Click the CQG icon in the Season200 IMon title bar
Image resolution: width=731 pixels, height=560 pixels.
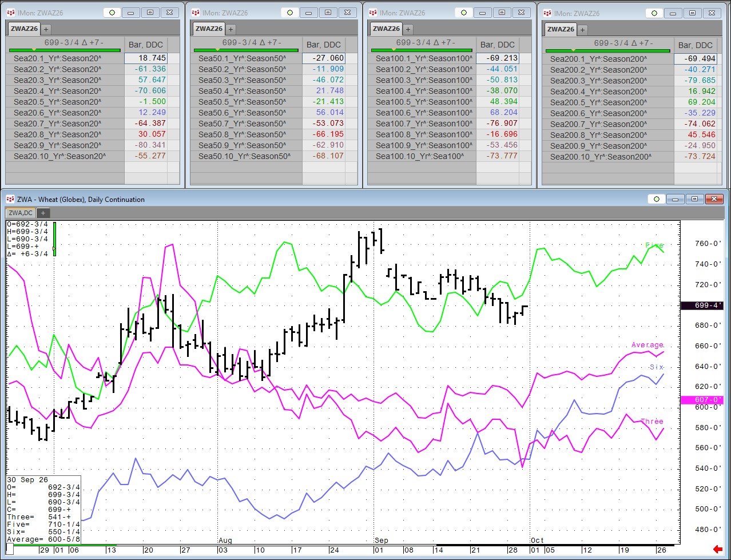547,13
